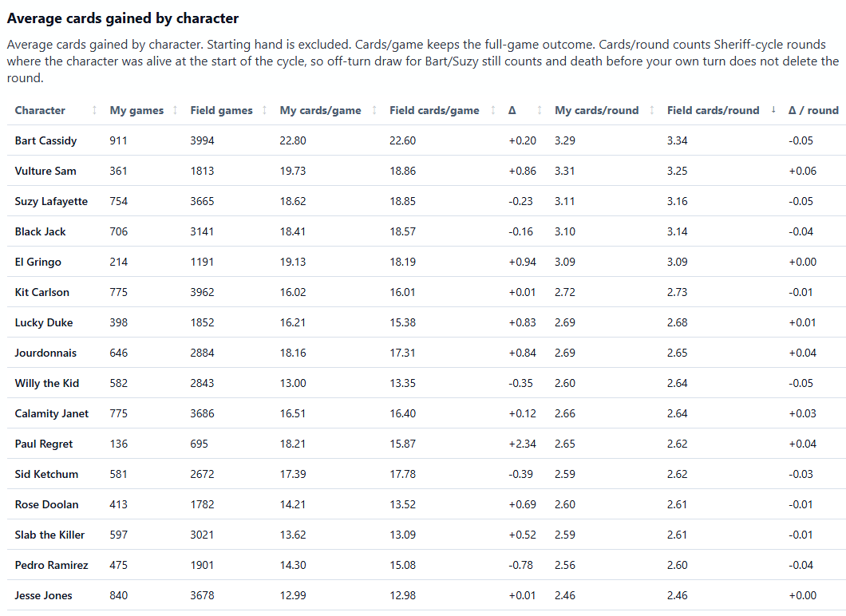Click sort arrows next to My cards/game

[x=374, y=111]
